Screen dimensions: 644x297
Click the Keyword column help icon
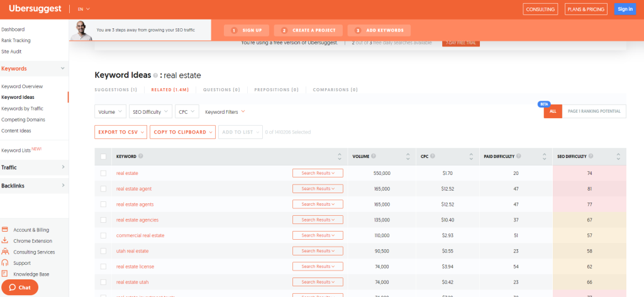point(140,156)
